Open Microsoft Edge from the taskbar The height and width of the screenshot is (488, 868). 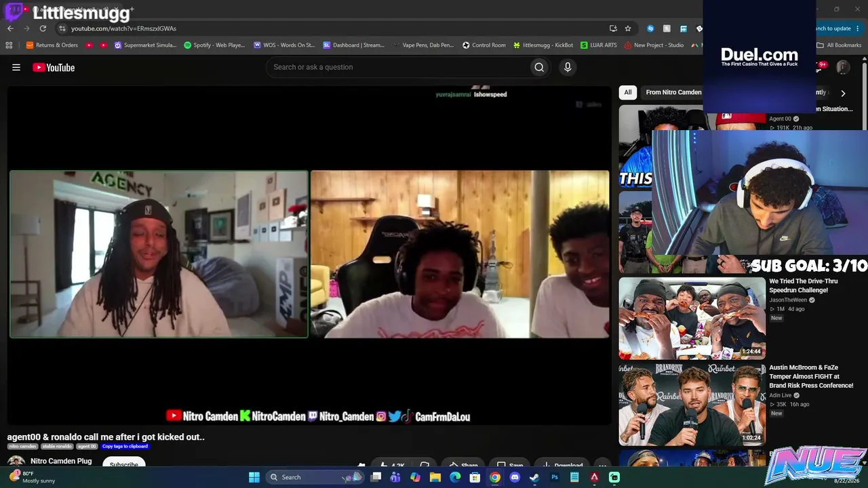455,477
